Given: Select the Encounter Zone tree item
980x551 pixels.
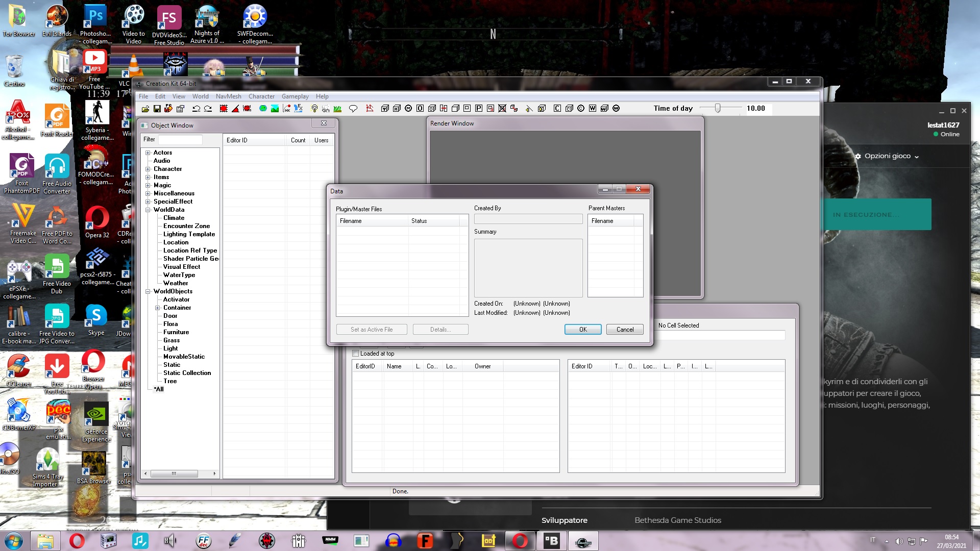Looking at the screenshot, I should pos(186,226).
